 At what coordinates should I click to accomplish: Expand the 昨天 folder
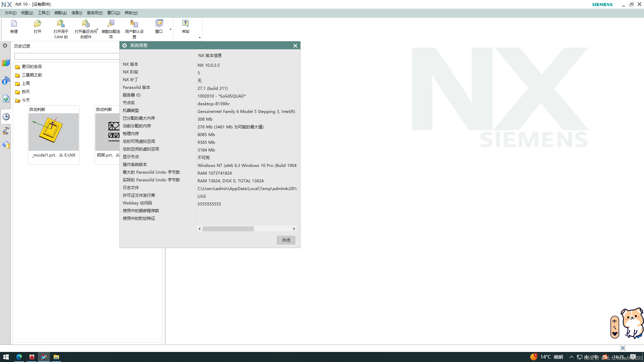tap(22, 92)
